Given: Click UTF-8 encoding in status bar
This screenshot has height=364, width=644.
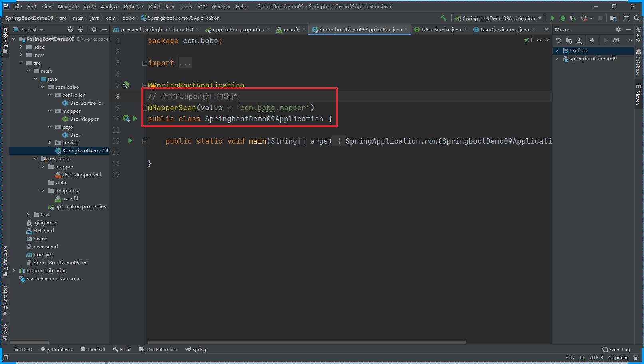Looking at the screenshot, I should point(596,358).
